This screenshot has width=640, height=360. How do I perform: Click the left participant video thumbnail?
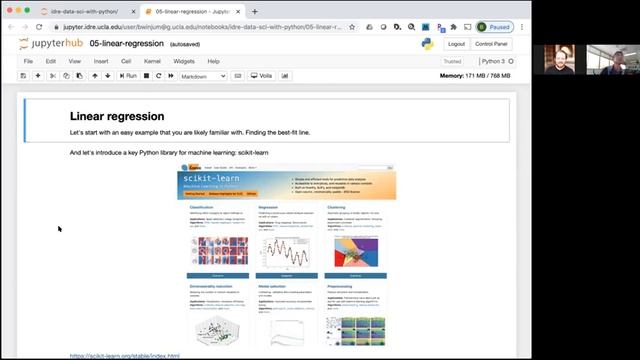pyautogui.click(x=559, y=60)
